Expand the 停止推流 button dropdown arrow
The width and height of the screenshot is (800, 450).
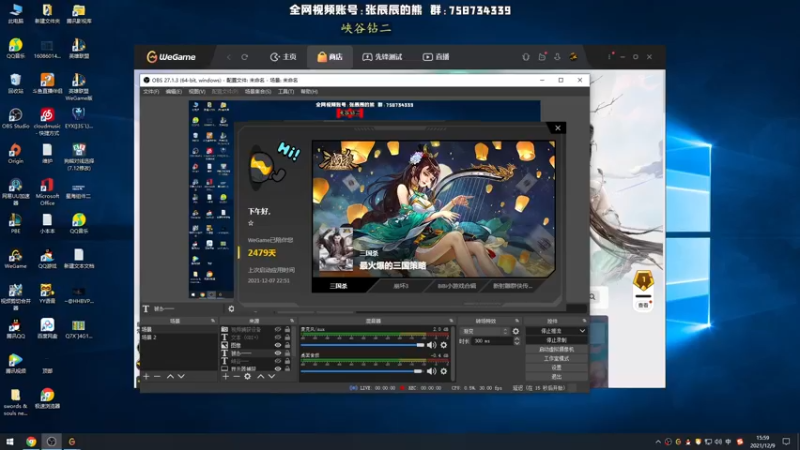(582, 331)
